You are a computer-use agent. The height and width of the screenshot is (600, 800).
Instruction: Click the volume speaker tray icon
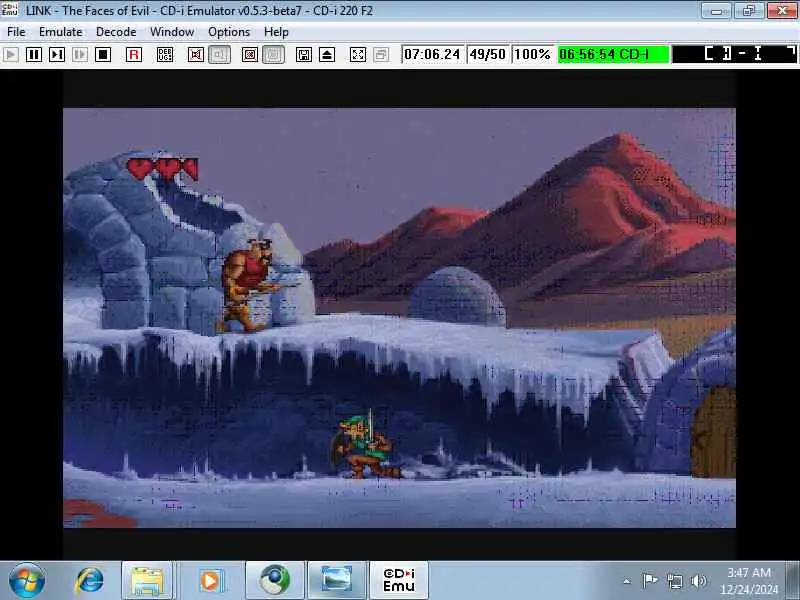698,581
